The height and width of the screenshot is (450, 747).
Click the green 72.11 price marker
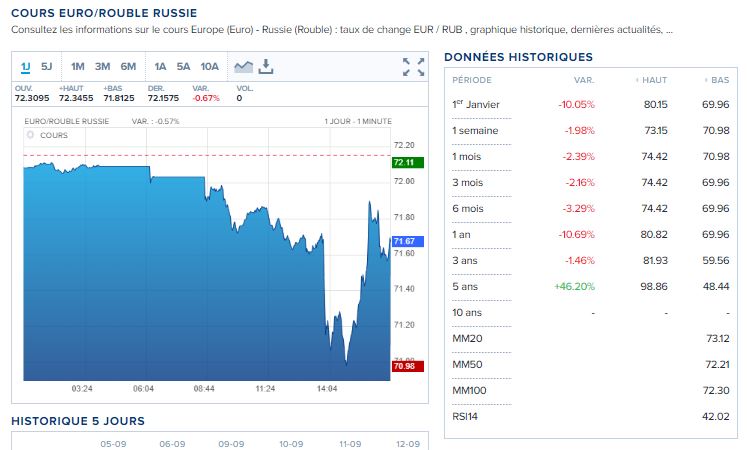[x=404, y=163]
